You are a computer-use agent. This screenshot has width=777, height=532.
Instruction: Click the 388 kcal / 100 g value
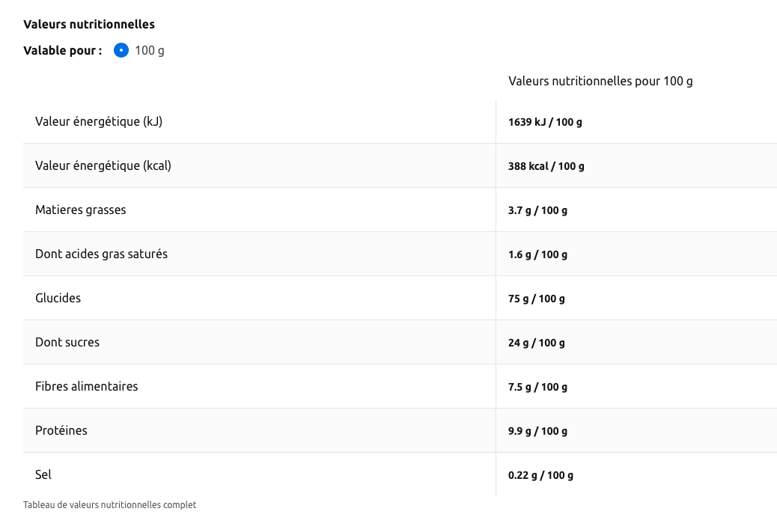tap(546, 166)
